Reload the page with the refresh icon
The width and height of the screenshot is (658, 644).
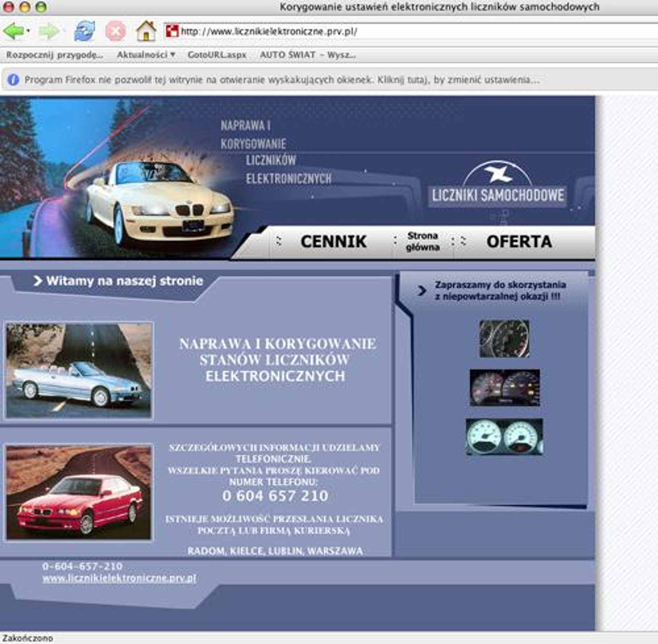85,31
